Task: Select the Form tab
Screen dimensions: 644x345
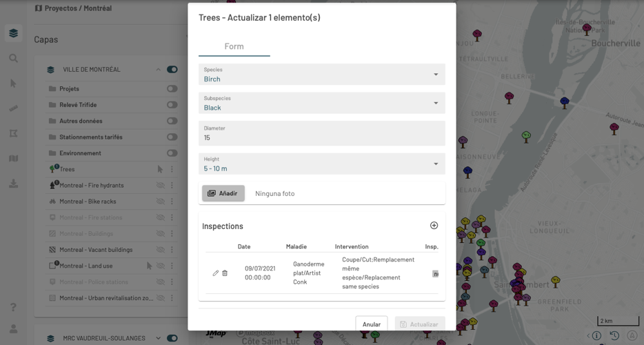Action: pyautogui.click(x=234, y=46)
